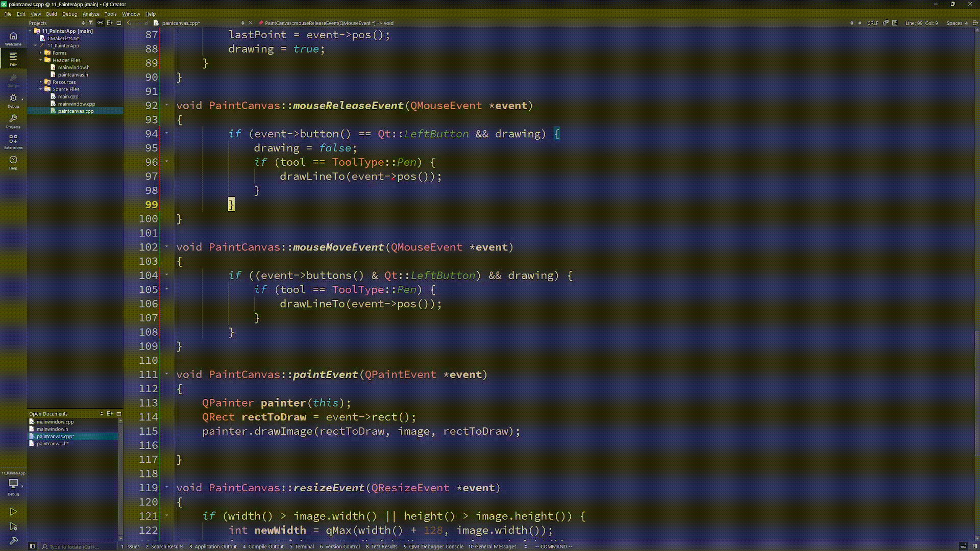Toggle Synchronize with Editor in the Projects panel
The width and height of the screenshot is (980, 551).
(101, 22)
